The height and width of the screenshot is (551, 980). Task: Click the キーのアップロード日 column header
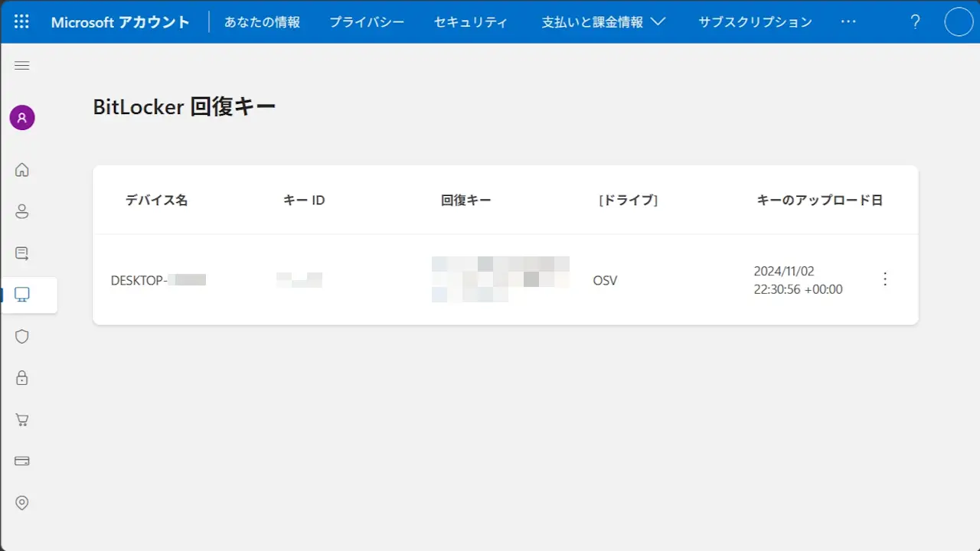click(820, 201)
